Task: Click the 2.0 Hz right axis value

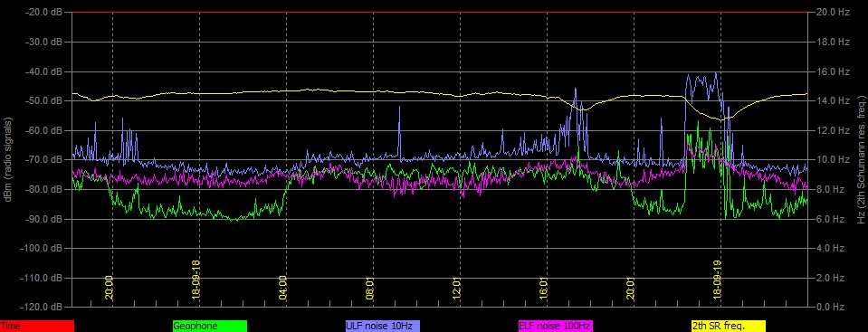Action: tap(830, 278)
